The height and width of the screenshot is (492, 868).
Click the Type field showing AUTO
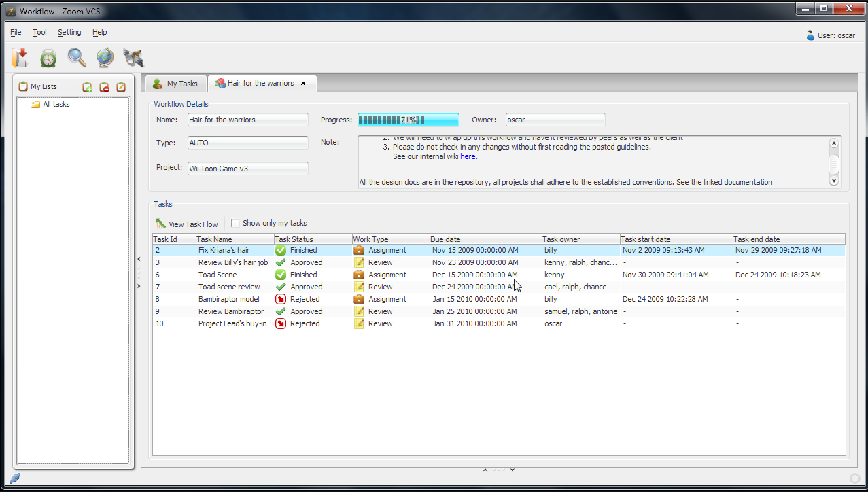(248, 143)
